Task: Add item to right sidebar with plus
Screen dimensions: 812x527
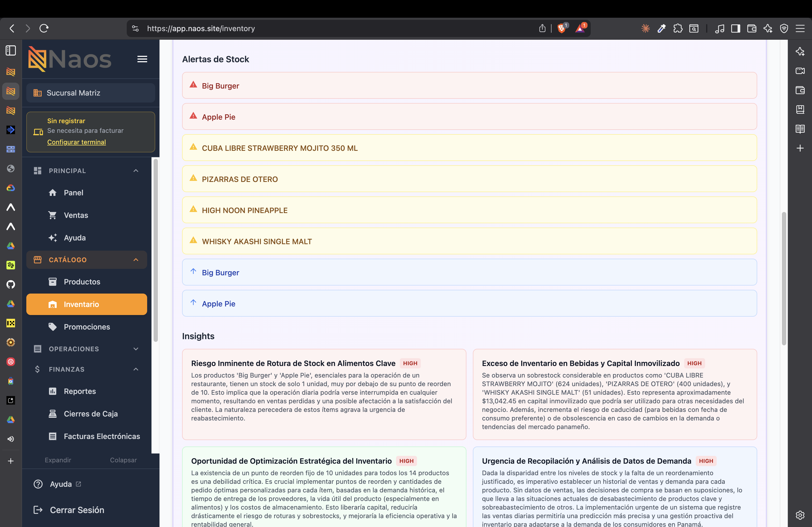Action: coord(800,148)
